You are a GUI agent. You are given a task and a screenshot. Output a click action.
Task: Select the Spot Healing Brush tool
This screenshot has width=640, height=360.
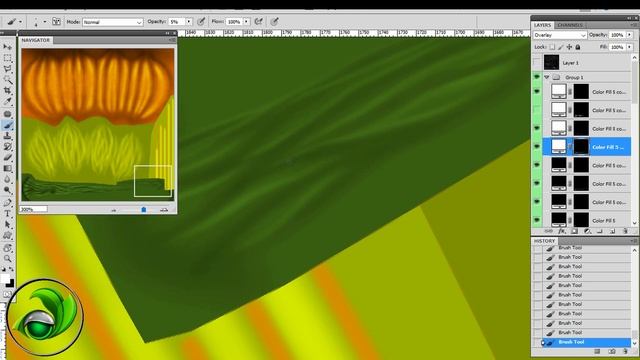coord(7,114)
